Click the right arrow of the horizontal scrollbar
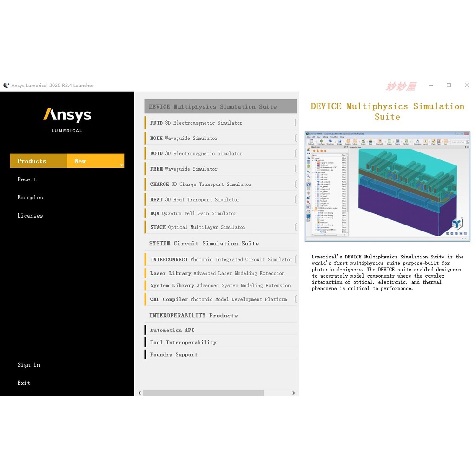Viewport: 476px width, 476px height. coord(293,393)
